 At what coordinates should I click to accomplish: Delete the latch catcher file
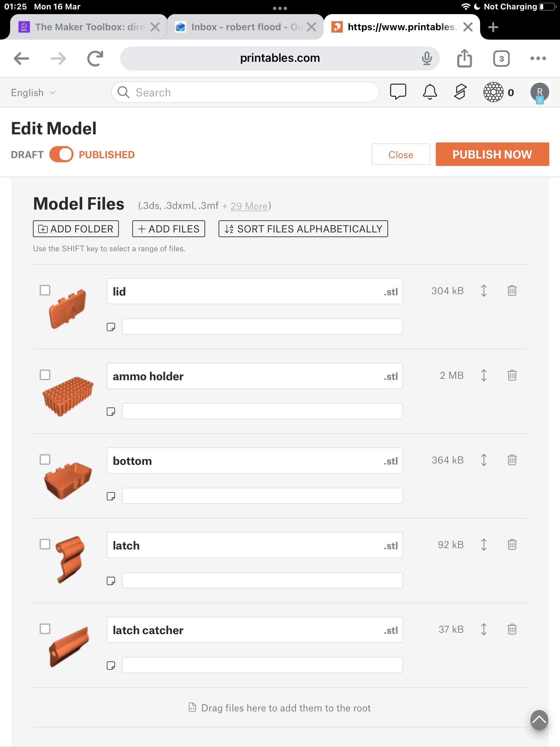click(512, 629)
